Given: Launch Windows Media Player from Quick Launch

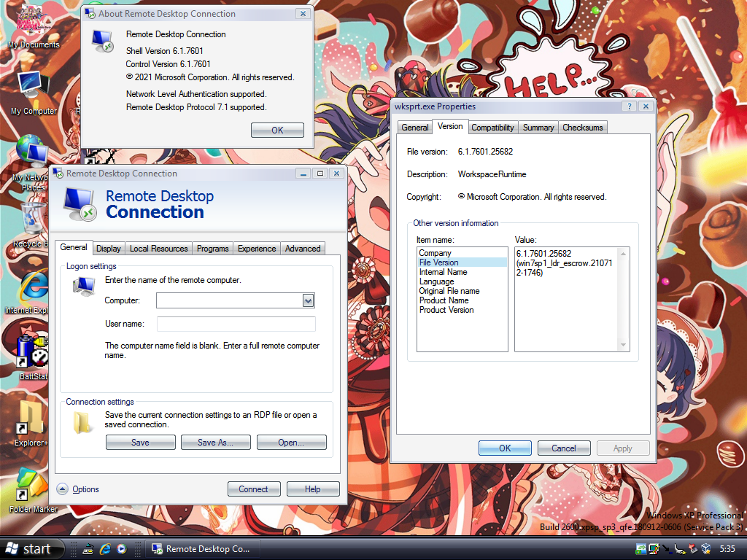Looking at the screenshot, I should click(122, 549).
